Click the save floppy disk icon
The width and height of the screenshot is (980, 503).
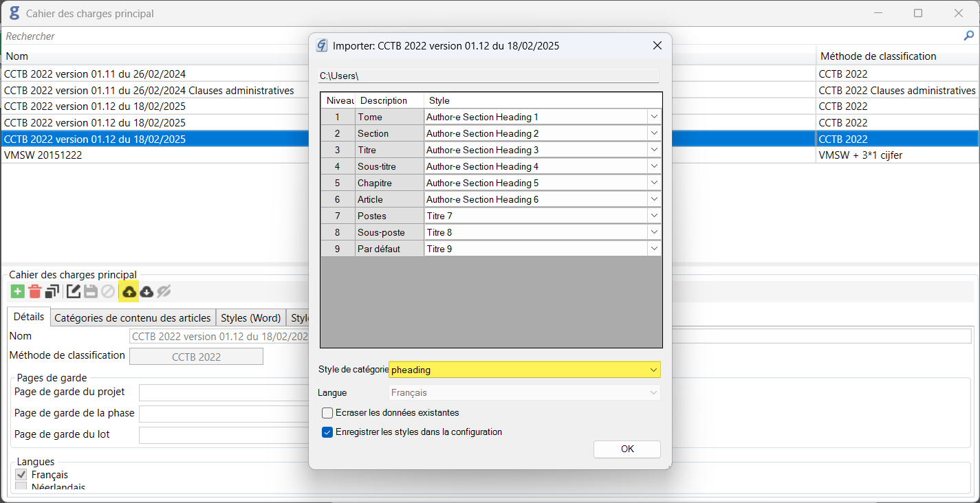[x=91, y=291]
